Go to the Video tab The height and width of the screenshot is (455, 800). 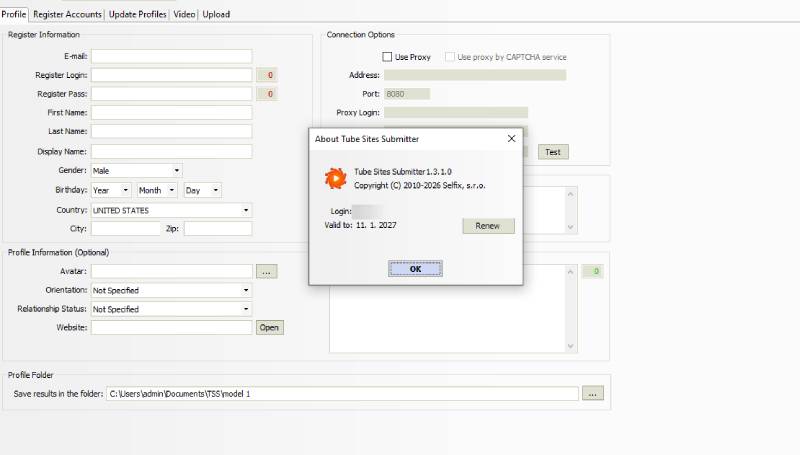pyautogui.click(x=184, y=14)
